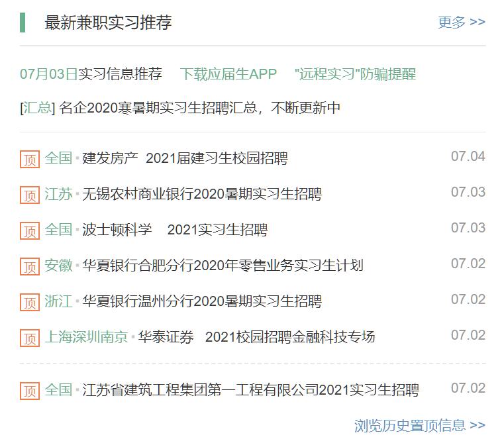Click 顶 badge beside 江苏省建筑工程集团
This screenshot has height=443, width=504.
click(x=30, y=391)
